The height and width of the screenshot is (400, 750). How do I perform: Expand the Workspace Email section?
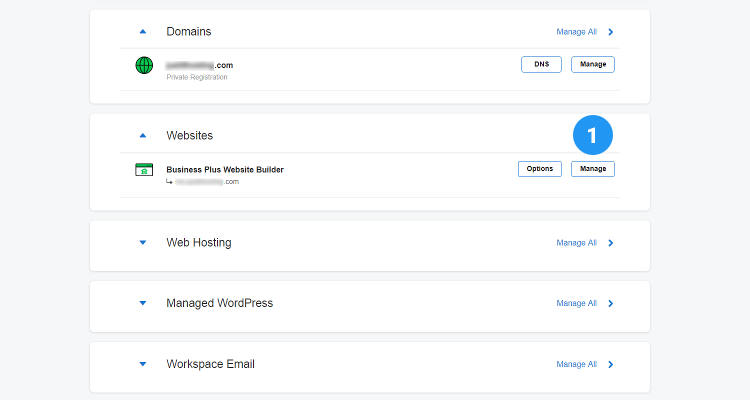click(x=143, y=364)
